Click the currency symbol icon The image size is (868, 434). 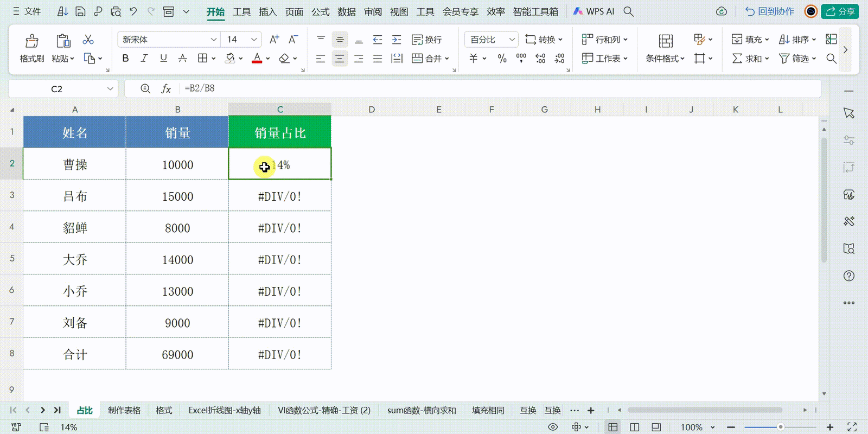pyautogui.click(x=474, y=58)
